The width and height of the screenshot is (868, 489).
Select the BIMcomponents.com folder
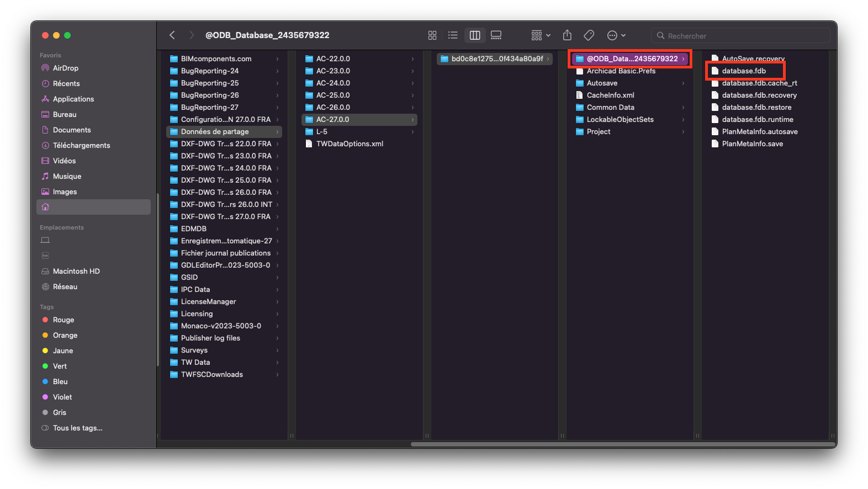coord(224,59)
